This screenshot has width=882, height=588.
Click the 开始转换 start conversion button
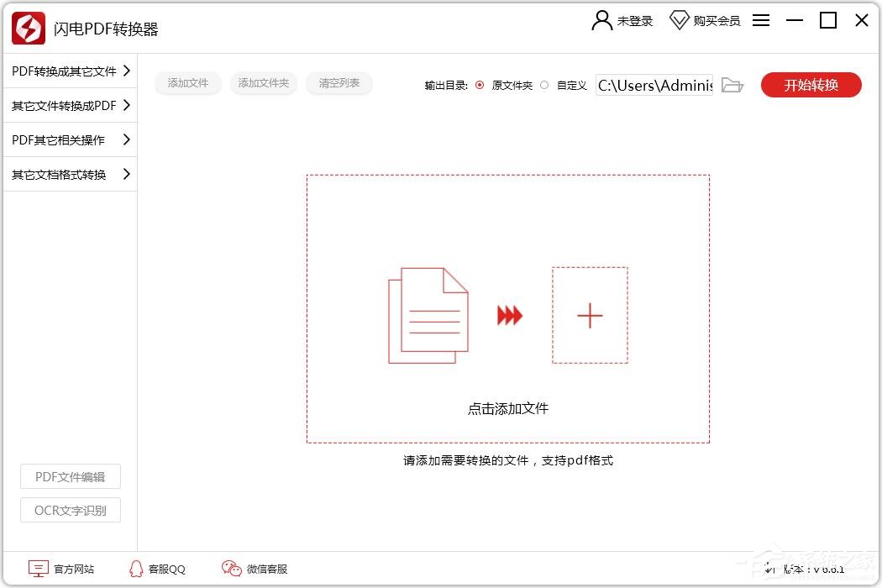(810, 85)
